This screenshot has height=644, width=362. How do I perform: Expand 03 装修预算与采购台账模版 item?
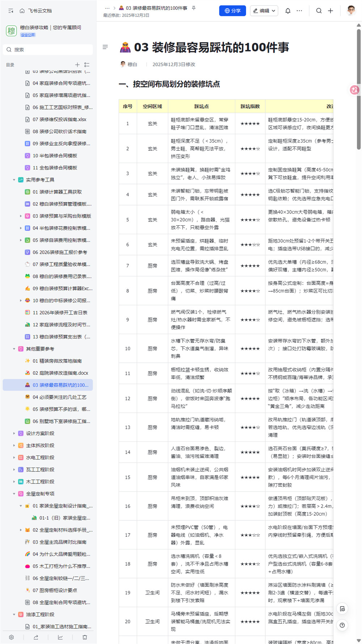[x=21, y=216]
